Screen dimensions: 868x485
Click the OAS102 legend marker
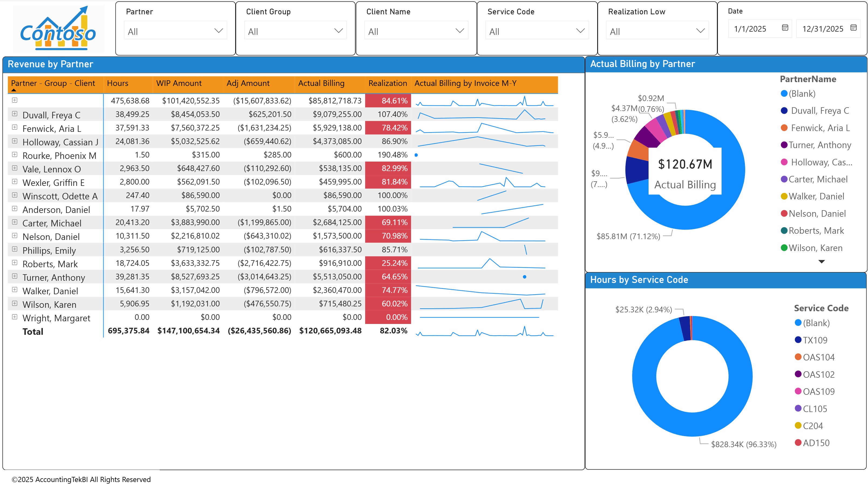click(798, 374)
